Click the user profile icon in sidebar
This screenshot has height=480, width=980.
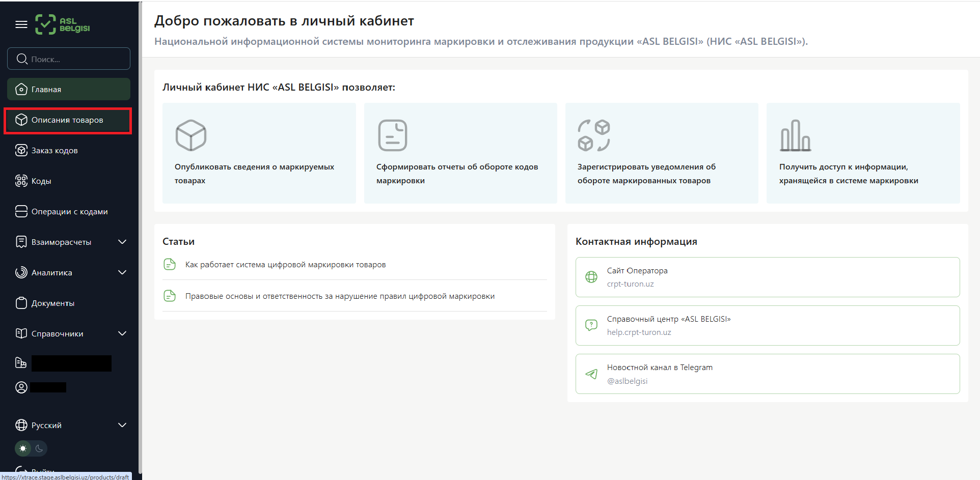21,387
